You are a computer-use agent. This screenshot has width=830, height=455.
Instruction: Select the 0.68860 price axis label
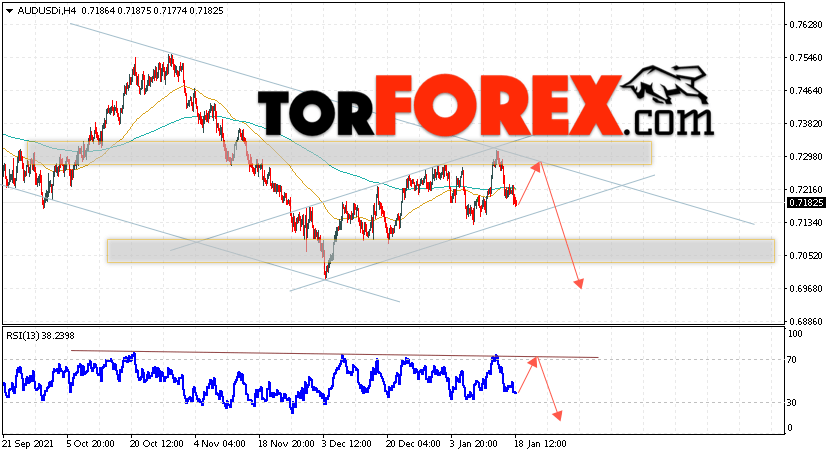[806, 322]
